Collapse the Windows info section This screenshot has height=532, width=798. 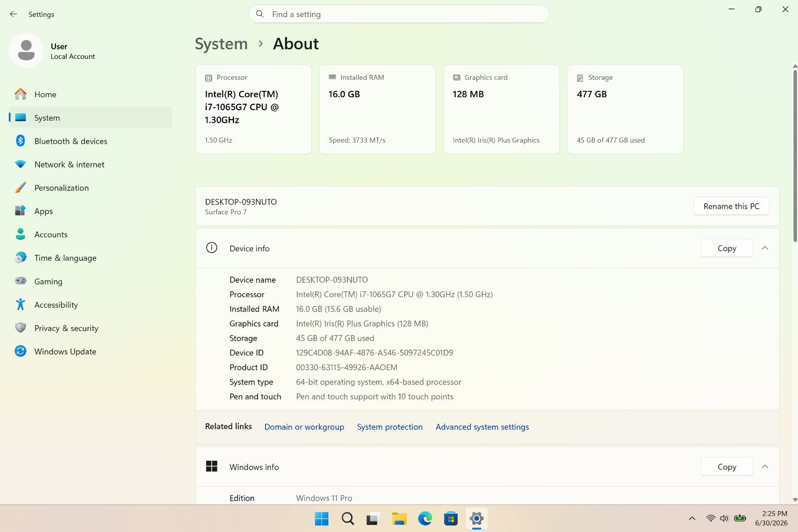pos(765,467)
